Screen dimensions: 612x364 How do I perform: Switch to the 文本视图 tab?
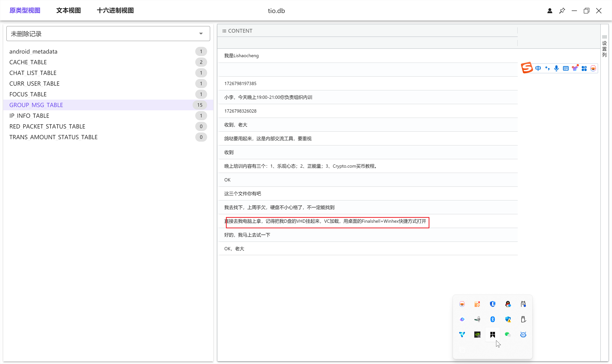(68, 11)
